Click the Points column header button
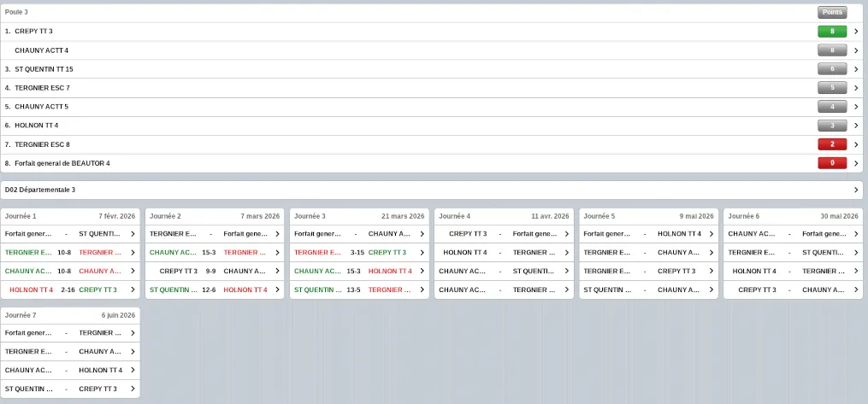The width and height of the screenshot is (868, 404). [831, 12]
